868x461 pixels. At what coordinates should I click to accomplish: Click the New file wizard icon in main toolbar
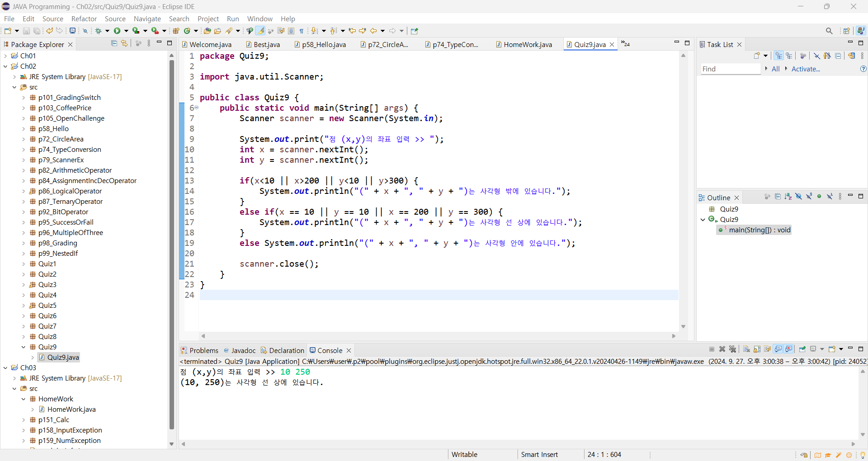(8, 31)
